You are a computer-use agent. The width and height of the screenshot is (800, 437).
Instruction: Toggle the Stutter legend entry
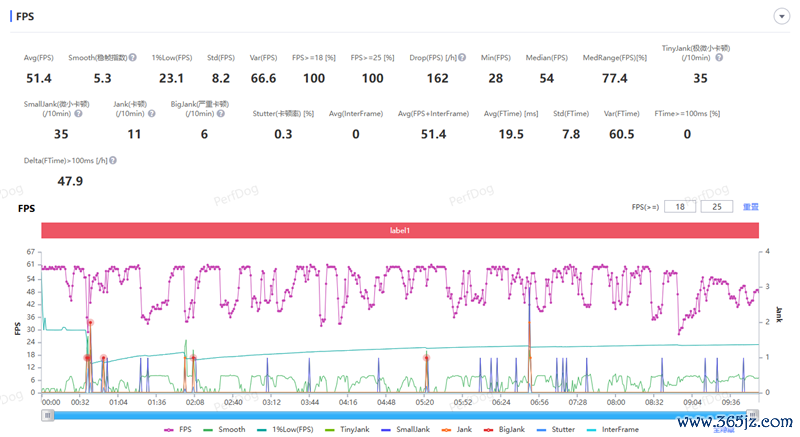click(556, 430)
